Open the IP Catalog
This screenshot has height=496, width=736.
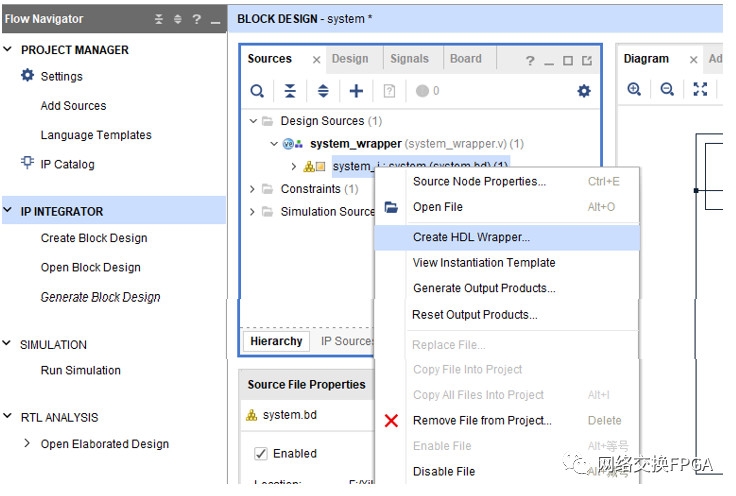tap(67, 164)
